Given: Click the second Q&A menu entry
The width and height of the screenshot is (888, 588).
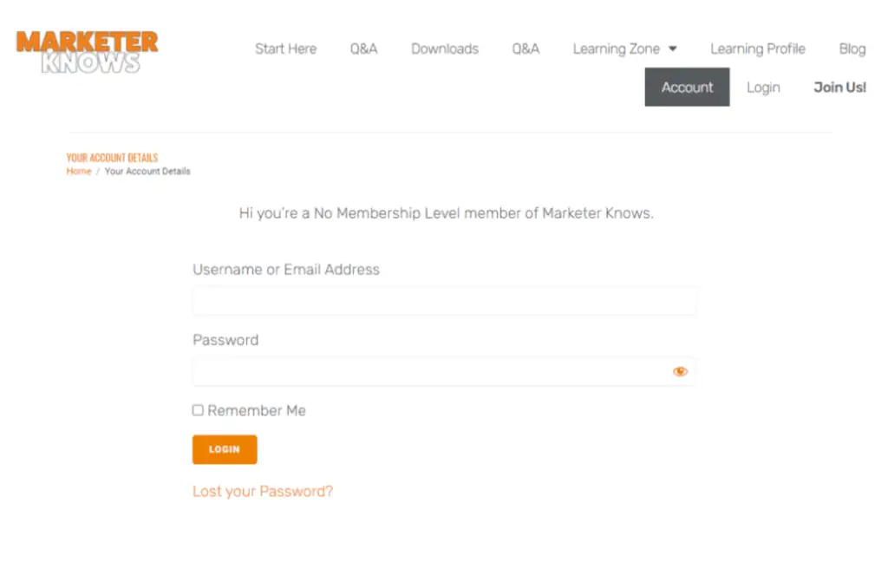Looking at the screenshot, I should coord(526,49).
